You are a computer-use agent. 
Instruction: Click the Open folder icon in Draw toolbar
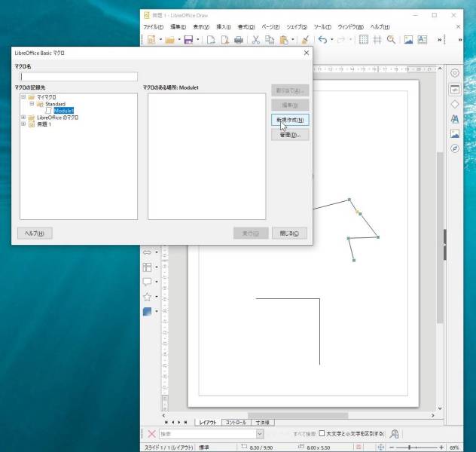(170, 40)
